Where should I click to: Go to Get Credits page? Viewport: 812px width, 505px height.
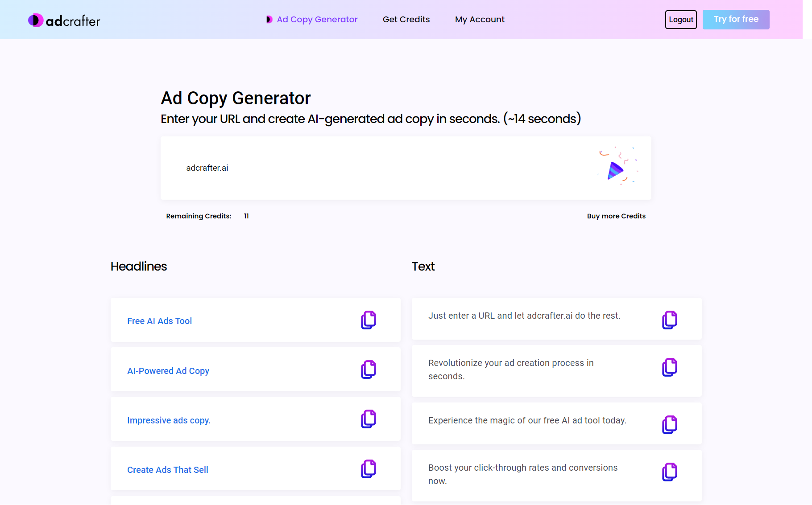pos(406,20)
